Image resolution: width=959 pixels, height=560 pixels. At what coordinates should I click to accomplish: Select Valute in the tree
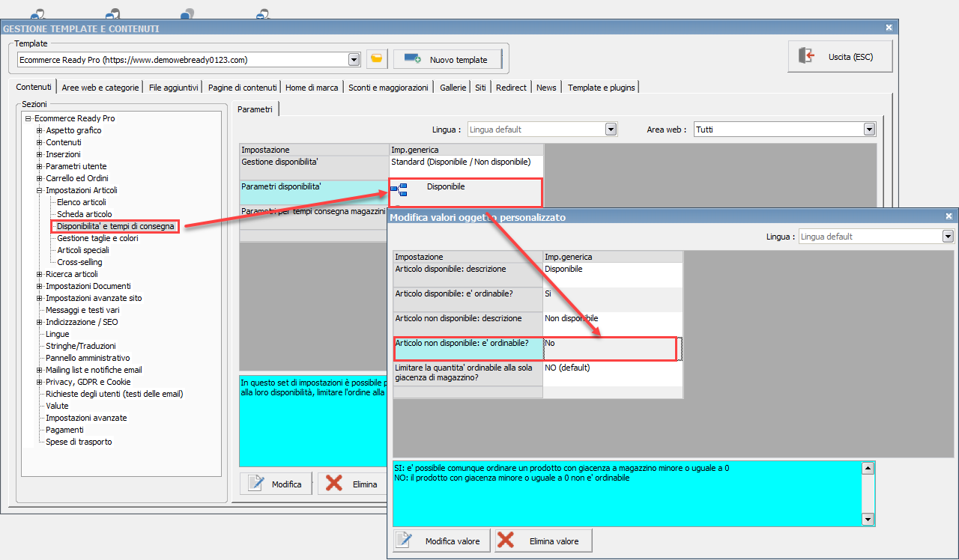click(x=57, y=406)
